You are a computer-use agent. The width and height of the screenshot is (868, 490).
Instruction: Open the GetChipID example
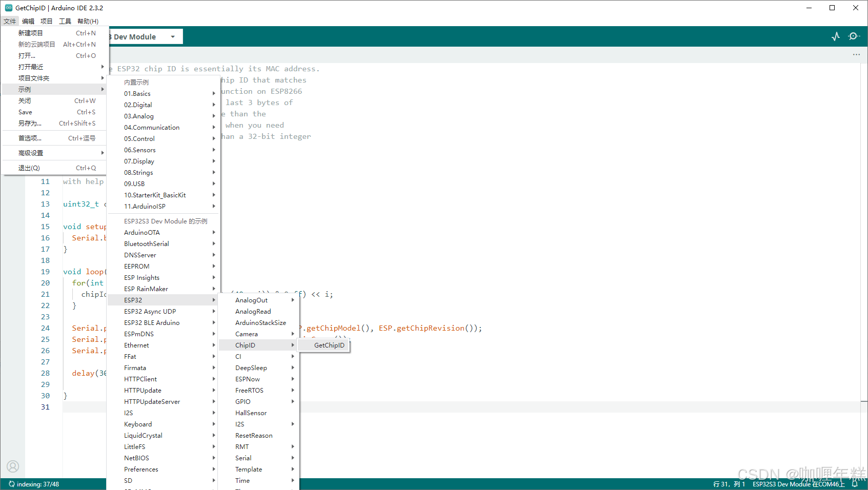pyautogui.click(x=324, y=345)
